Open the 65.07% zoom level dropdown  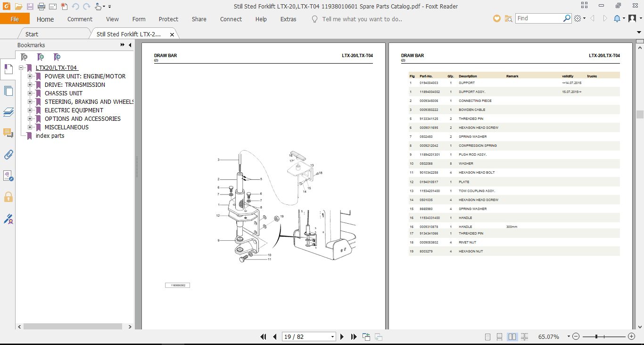tap(569, 337)
